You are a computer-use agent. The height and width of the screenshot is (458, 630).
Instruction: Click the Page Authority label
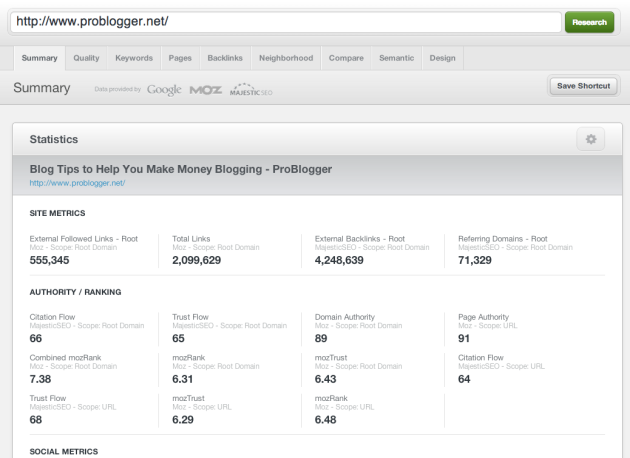click(x=483, y=317)
